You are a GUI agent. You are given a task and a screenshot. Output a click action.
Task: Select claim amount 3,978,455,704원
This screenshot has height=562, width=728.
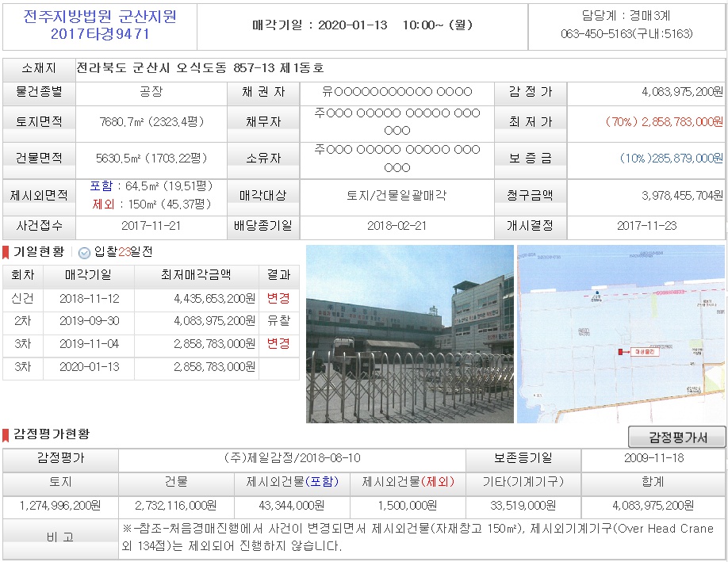[682, 195]
